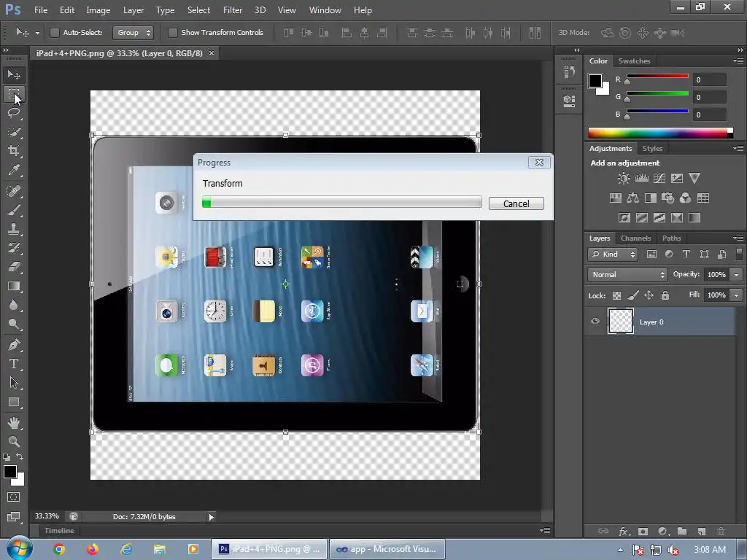The width and height of the screenshot is (747, 560).
Task: Select the Dodge tool
Action: pyautogui.click(x=14, y=324)
